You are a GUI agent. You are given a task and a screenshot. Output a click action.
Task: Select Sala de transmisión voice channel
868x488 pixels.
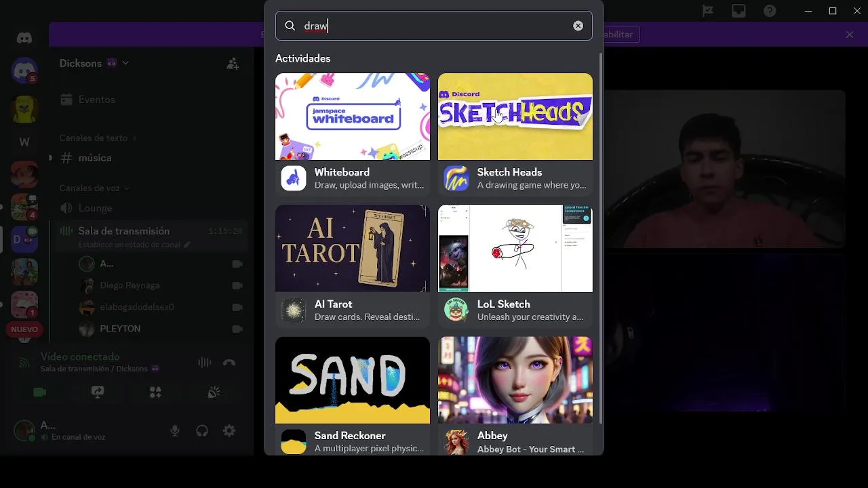pyautogui.click(x=124, y=231)
